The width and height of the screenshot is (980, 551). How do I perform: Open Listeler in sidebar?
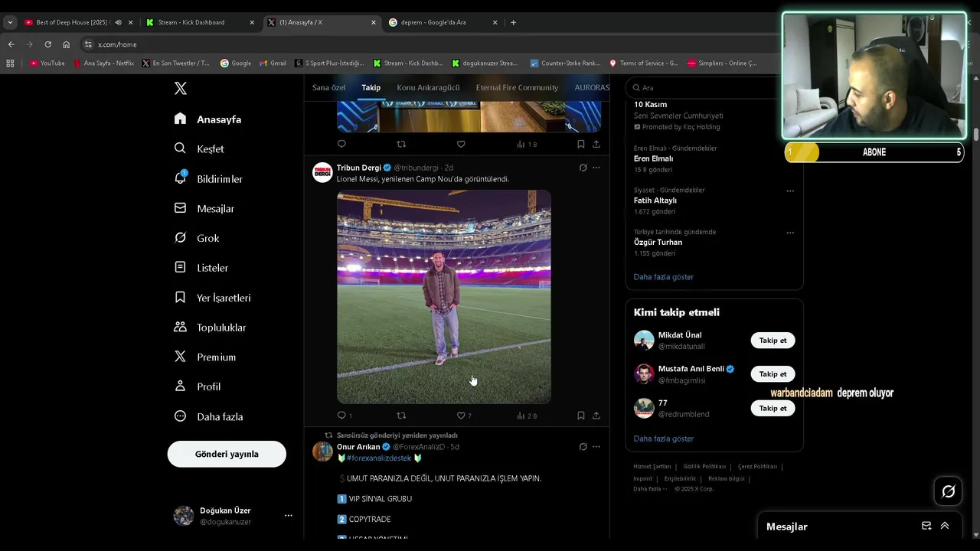[x=201, y=268]
